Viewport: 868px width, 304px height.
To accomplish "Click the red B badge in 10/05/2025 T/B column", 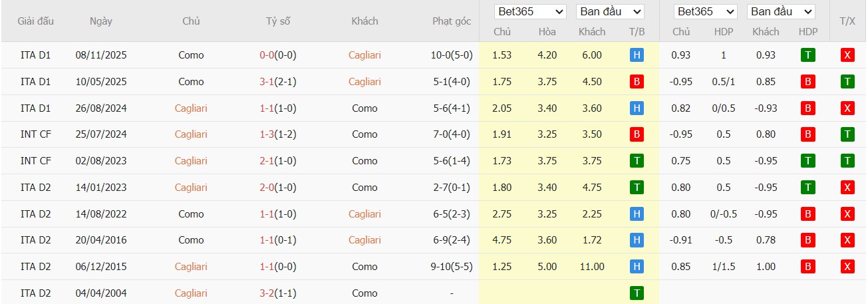I will (x=637, y=82).
